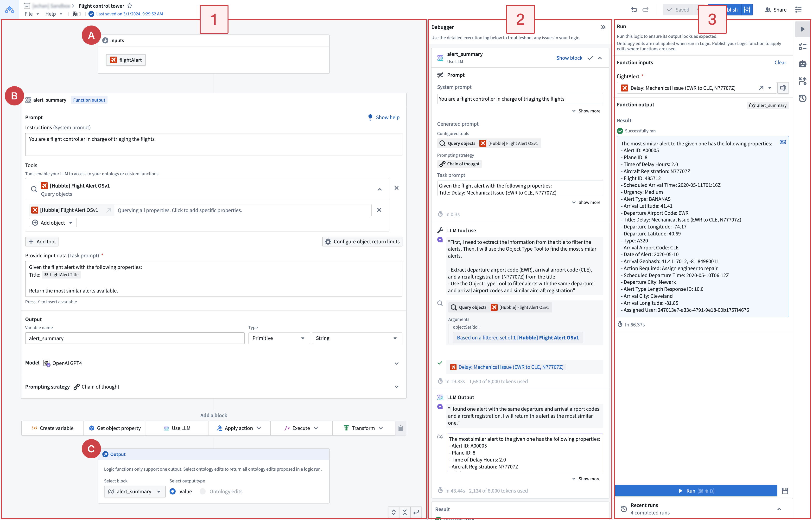Click the Instructions system prompt text area
This screenshot has width=812, height=520.
[x=214, y=144]
